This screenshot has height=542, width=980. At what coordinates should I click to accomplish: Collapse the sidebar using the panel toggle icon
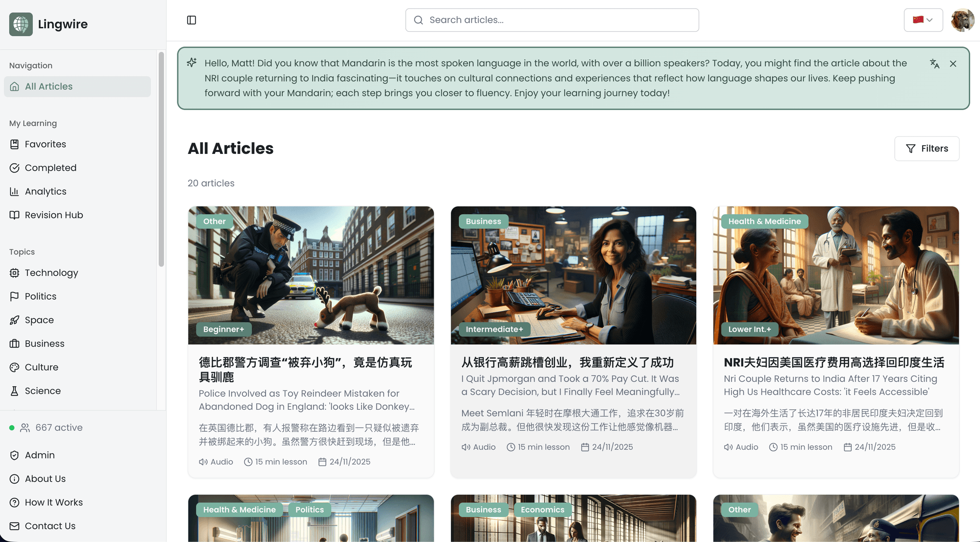point(192,20)
